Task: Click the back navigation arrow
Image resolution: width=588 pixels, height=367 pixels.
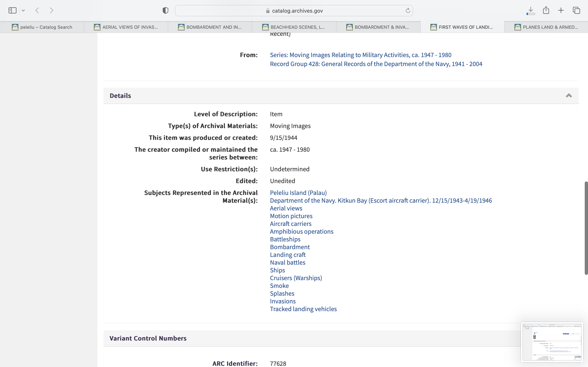Action: [37, 10]
